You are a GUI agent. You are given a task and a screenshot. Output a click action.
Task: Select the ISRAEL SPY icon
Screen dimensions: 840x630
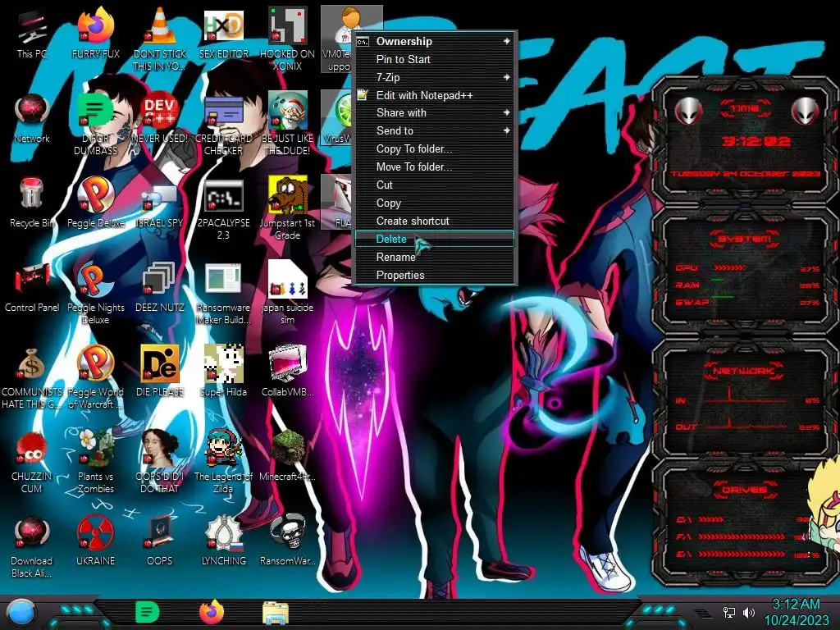click(x=159, y=203)
